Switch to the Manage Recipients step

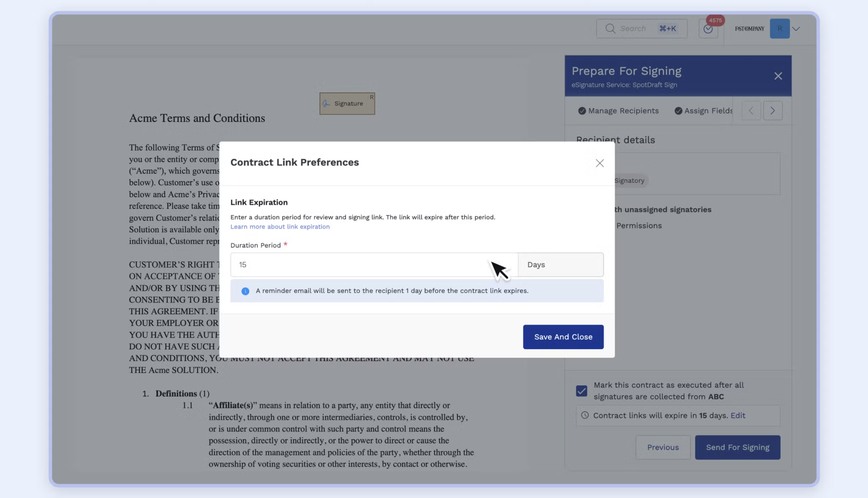[x=623, y=111]
